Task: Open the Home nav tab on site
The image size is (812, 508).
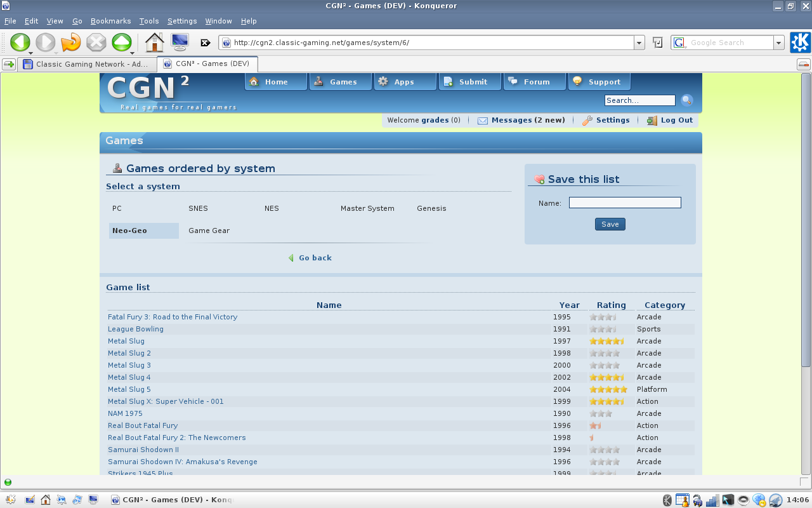Action: click(x=276, y=82)
